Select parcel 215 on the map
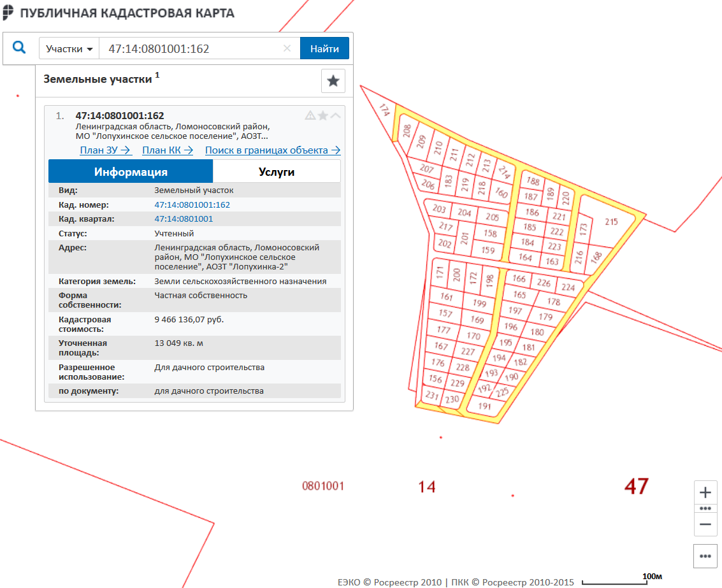Image resolution: width=722 pixels, height=588 pixels. point(611,222)
